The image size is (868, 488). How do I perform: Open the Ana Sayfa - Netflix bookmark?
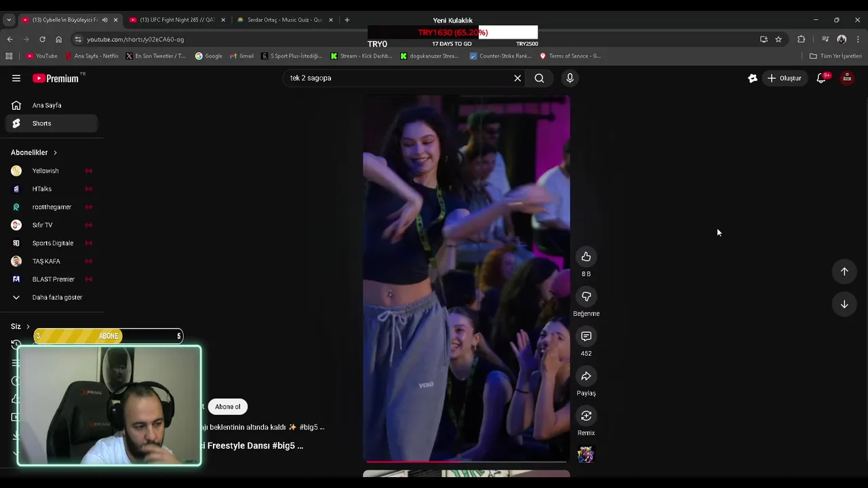(x=92, y=56)
